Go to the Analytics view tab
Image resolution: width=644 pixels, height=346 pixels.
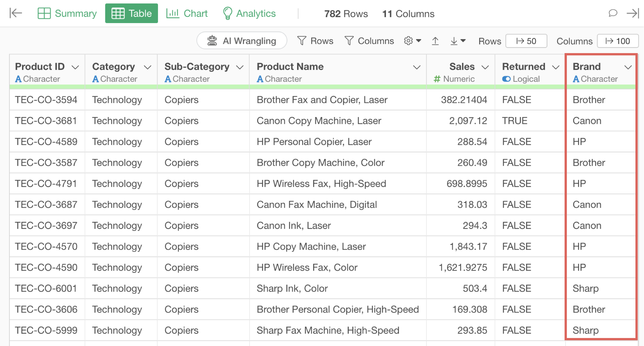[249, 13]
